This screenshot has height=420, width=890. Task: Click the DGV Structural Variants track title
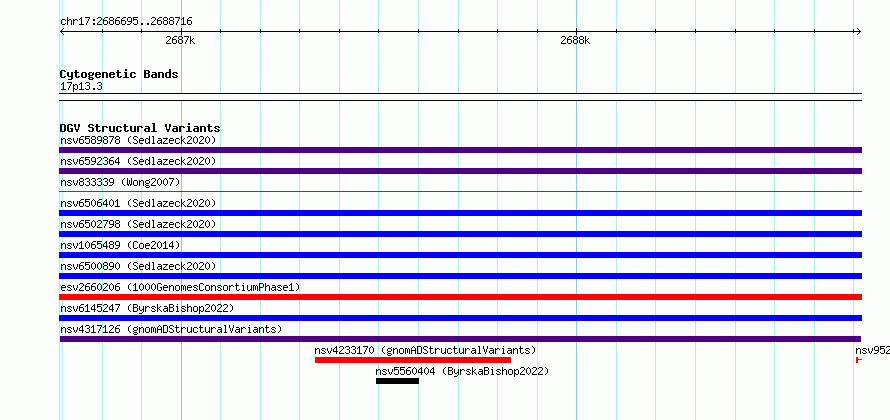click(140, 128)
